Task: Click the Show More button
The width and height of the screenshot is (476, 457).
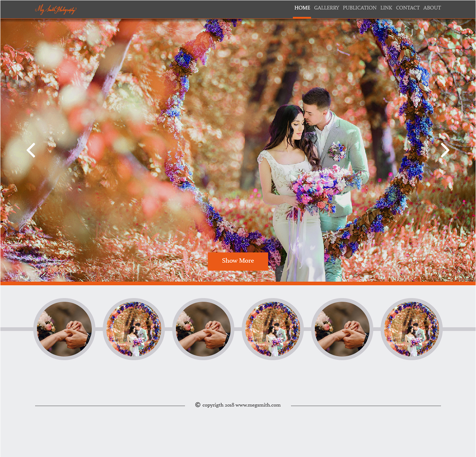Action: tap(238, 261)
